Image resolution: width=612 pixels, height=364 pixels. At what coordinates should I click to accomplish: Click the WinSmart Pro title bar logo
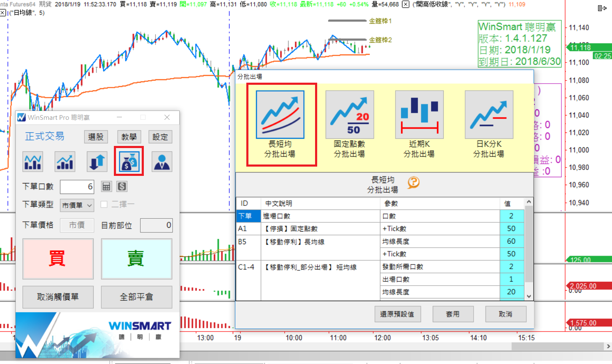tap(22, 117)
